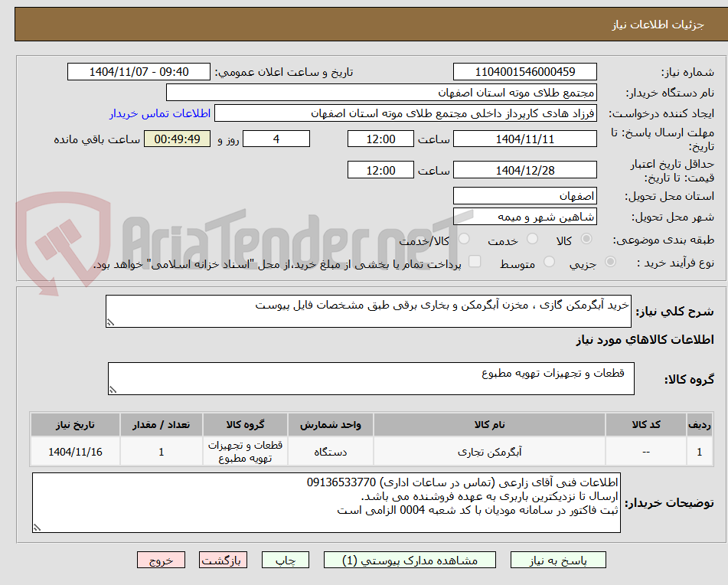Click the need date cell 1404/11/16
The height and width of the screenshot is (585, 728).
tap(75, 451)
